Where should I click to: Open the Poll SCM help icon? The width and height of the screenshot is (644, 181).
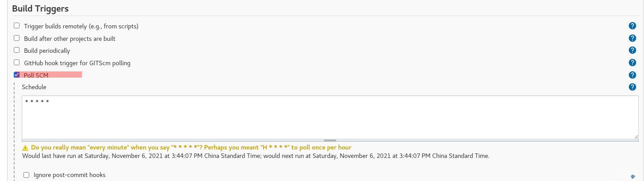point(632,75)
